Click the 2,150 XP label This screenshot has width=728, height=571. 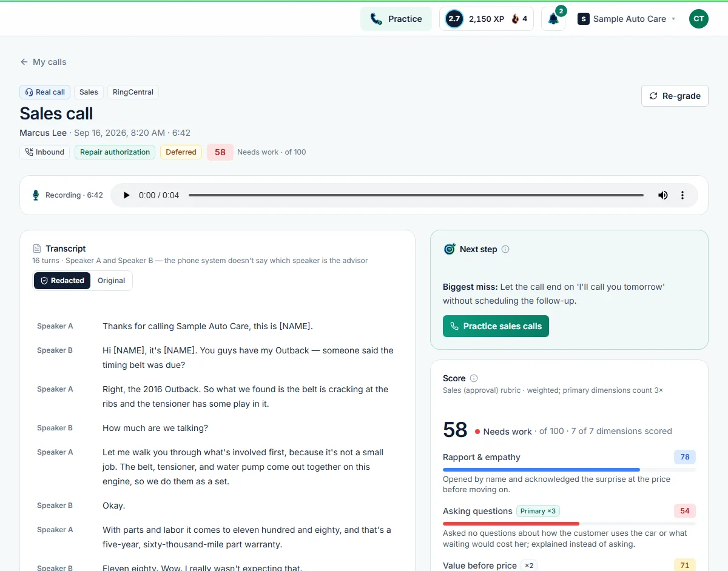point(487,19)
